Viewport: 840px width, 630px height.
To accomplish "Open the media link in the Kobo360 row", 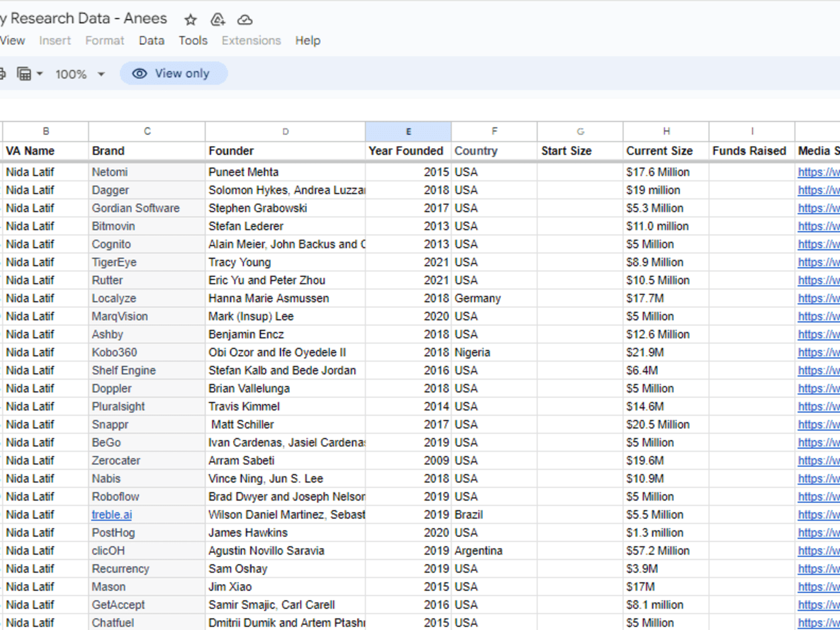I will tap(819, 352).
